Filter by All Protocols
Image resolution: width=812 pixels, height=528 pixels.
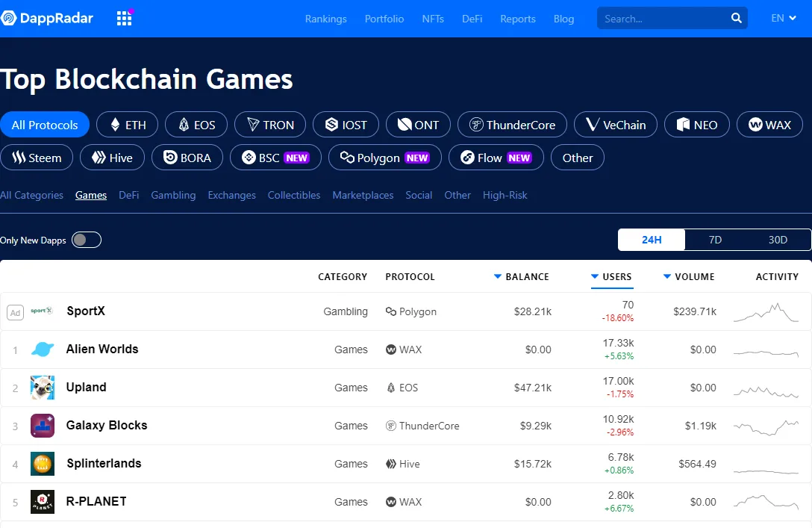[45, 125]
